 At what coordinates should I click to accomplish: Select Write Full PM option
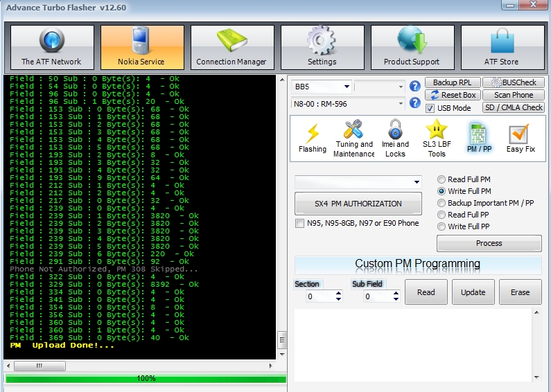[x=441, y=191]
